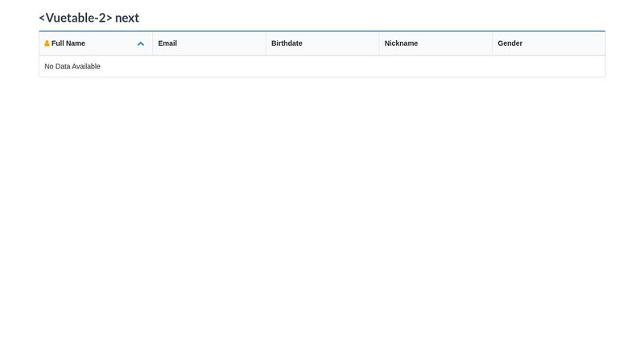This screenshot has width=644, height=362.
Task: Toggle ascending sort arrow on Full Name
Action: [141, 44]
